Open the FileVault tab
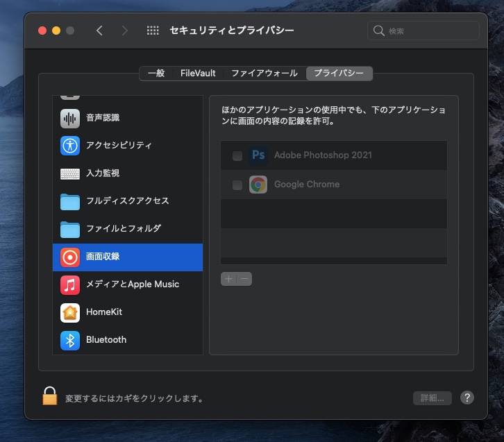The width and height of the screenshot is (504, 442). (x=198, y=73)
